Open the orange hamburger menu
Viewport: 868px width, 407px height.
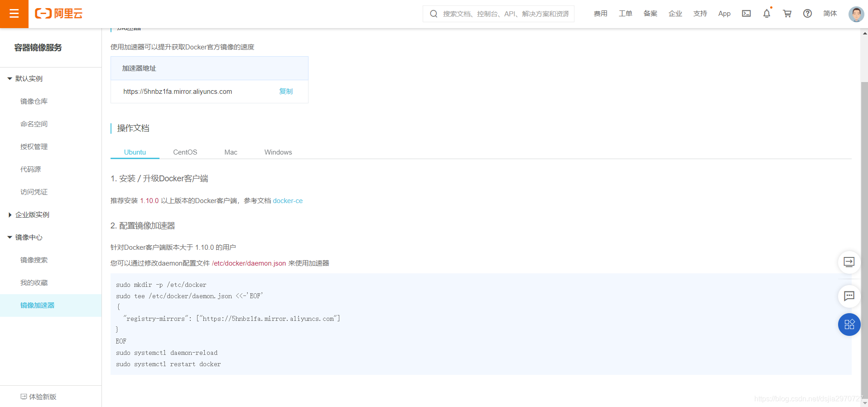tap(14, 14)
